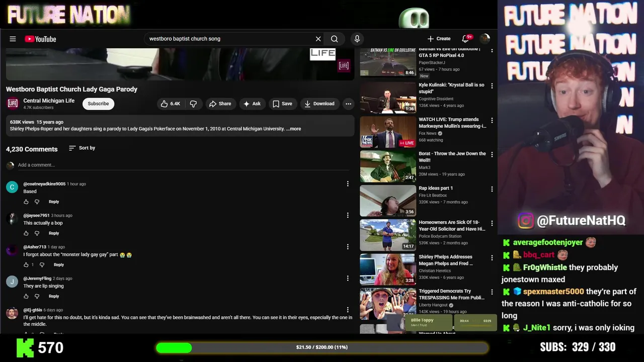Screen dimensions: 644x362
Task: Open more options for Triggered Democrats video
Action: pyautogui.click(x=492, y=292)
